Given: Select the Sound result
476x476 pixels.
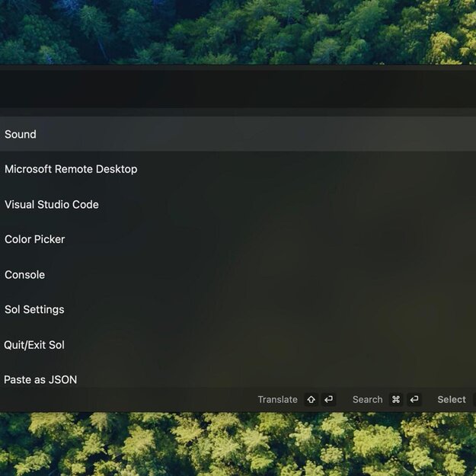Looking at the screenshot, I should point(238,134).
